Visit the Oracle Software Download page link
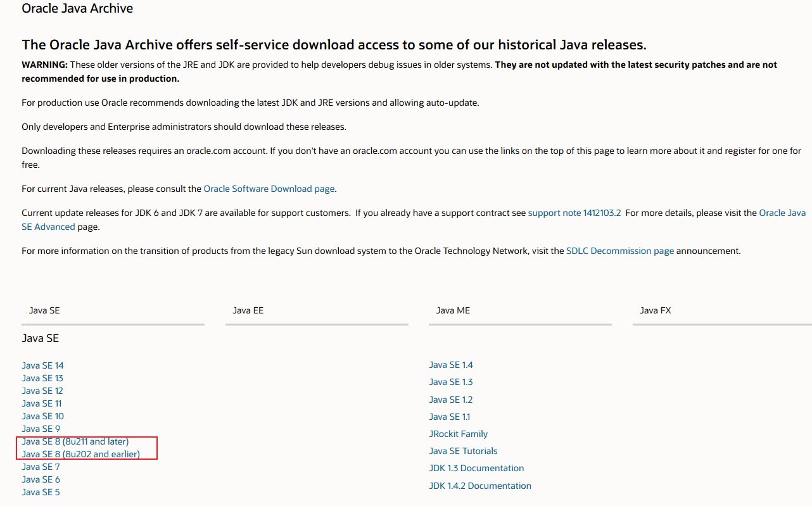Viewport: 812px width, 506px height. click(269, 189)
